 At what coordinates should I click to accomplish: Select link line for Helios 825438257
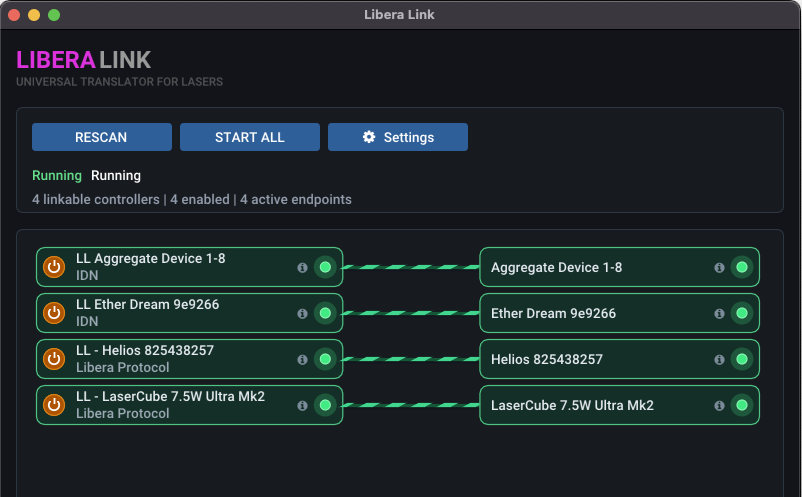(x=411, y=359)
